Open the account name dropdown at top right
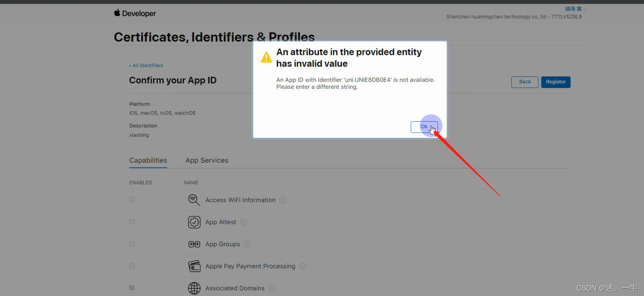The height and width of the screenshot is (296, 644). [x=575, y=9]
